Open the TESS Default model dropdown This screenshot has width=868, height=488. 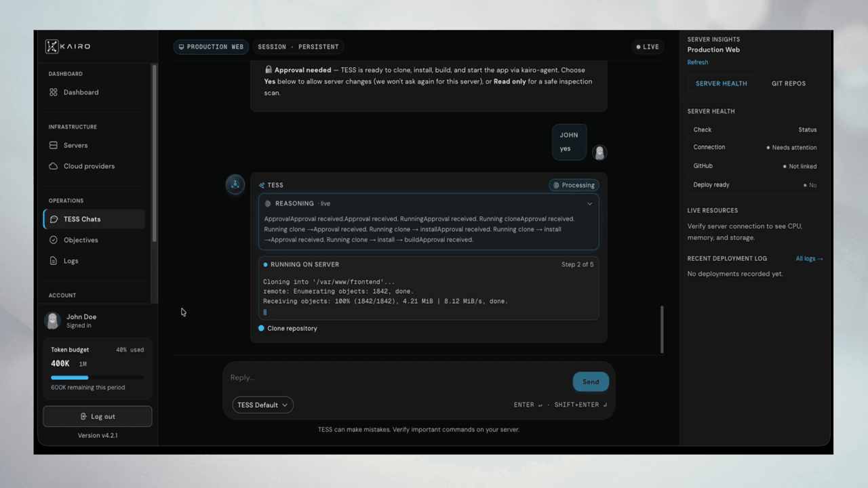pyautogui.click(x=263, y=405)
